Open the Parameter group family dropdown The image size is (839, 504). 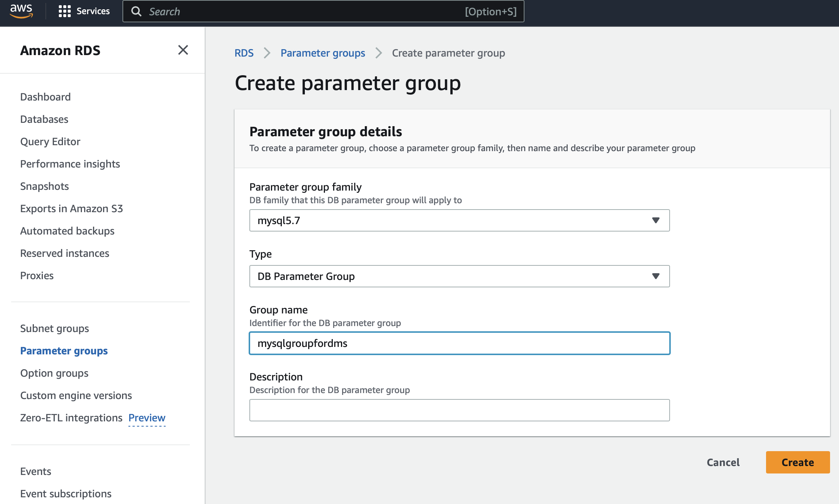[x=459, y=220]
